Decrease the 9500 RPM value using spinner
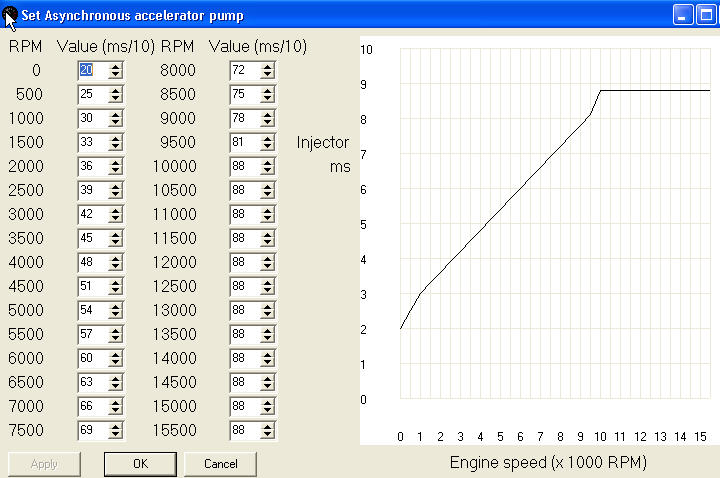 [x=267, y=146]
